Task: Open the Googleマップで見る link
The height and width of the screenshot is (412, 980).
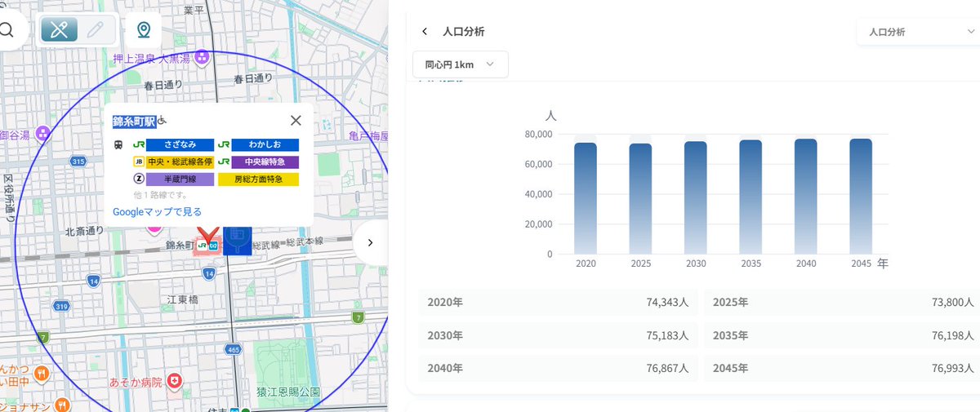Action: (157, 211)
